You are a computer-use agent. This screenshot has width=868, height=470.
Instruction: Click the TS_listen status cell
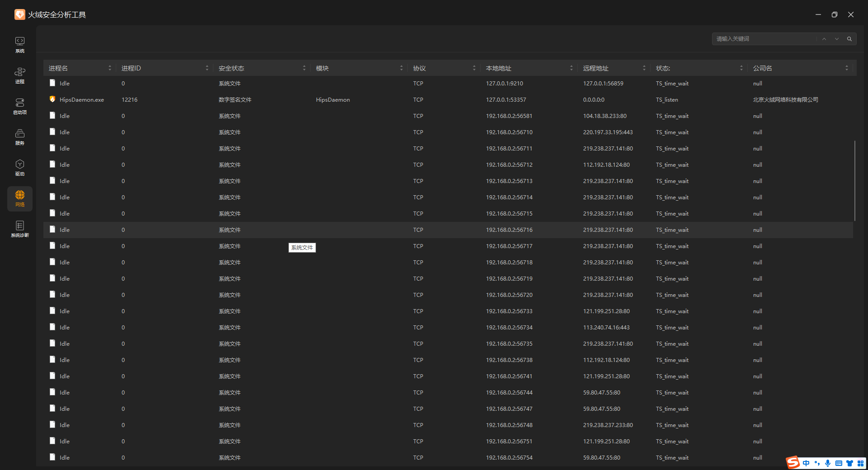[667, 100]
